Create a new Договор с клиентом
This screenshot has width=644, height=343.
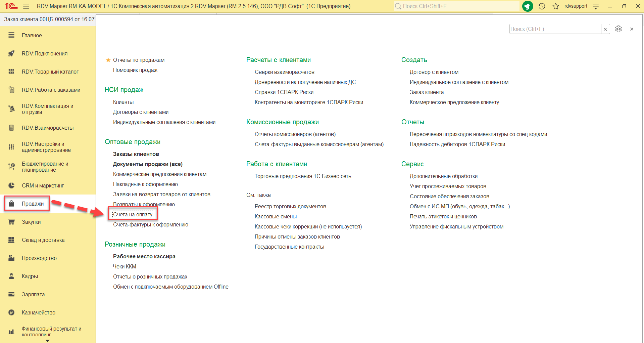click(434, 72)
